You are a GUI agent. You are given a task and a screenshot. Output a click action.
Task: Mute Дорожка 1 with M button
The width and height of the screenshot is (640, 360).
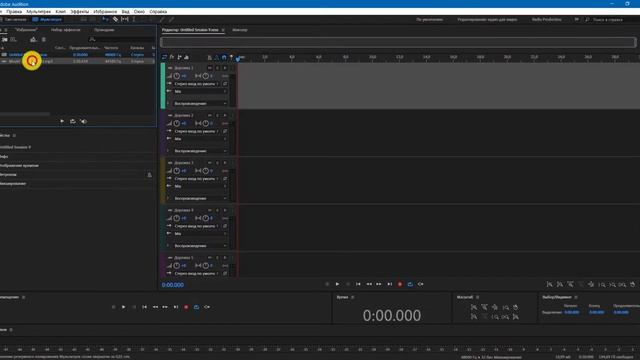210,68
